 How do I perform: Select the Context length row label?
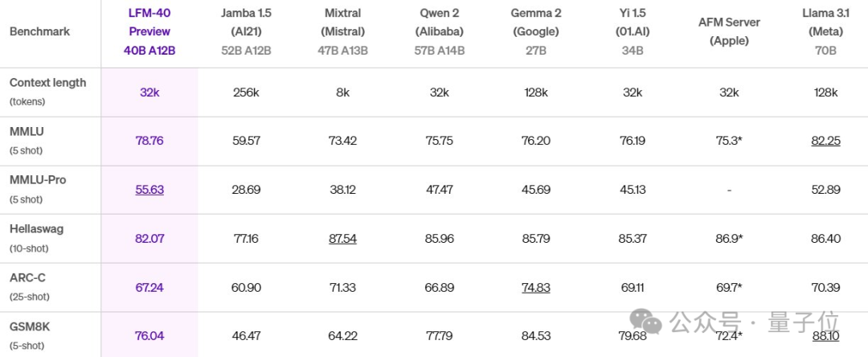point(47,83)
